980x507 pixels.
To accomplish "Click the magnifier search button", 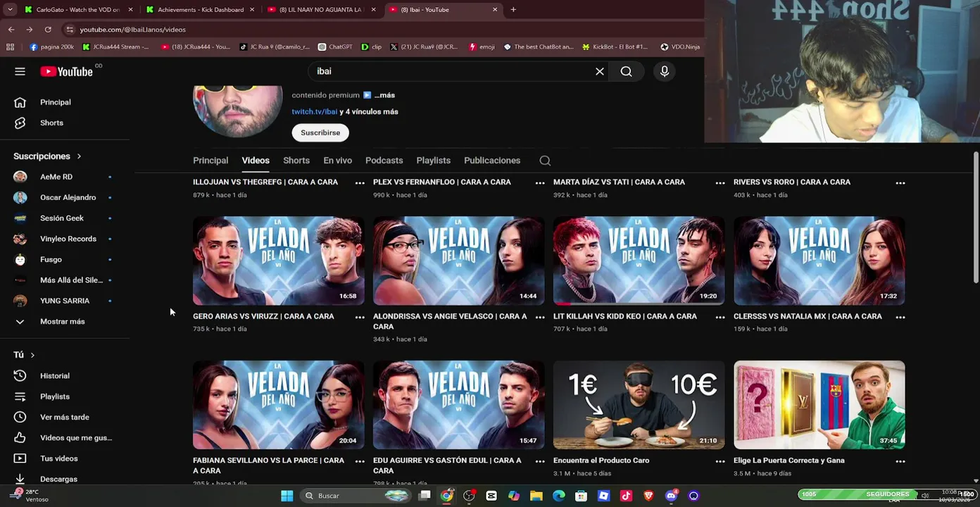I will pos(626,71).
